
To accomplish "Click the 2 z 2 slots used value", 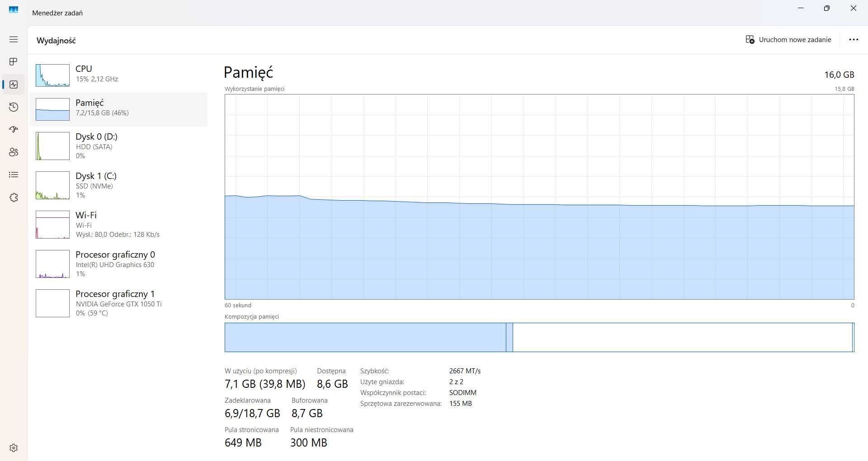I will [456, 382].
